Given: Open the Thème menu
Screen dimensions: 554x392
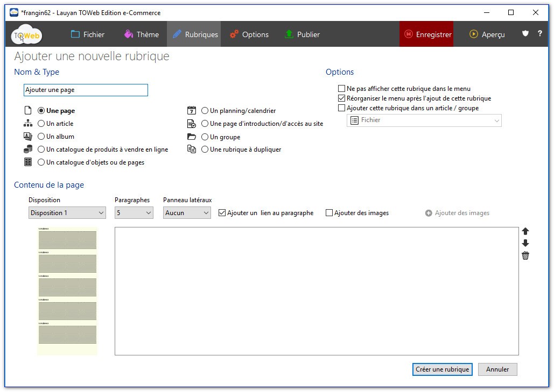Looking at the screenshot, I should click(141, 34).
